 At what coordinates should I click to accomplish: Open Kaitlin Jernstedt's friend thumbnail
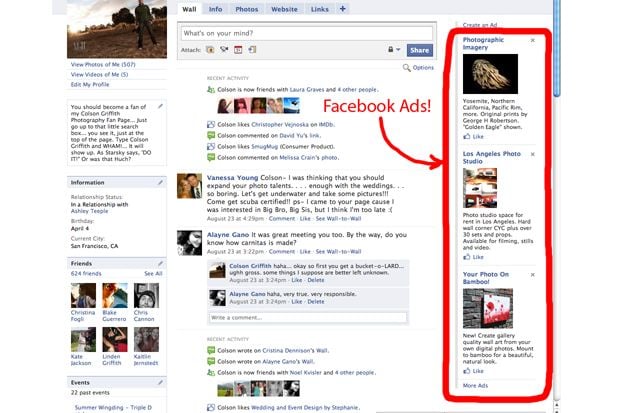pyautogui.click(x=146, y=339)
